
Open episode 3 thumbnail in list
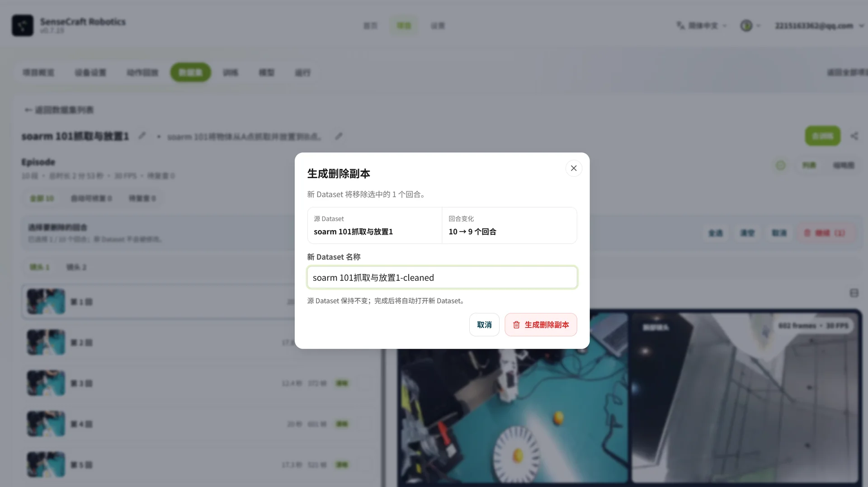click(46, 383)
